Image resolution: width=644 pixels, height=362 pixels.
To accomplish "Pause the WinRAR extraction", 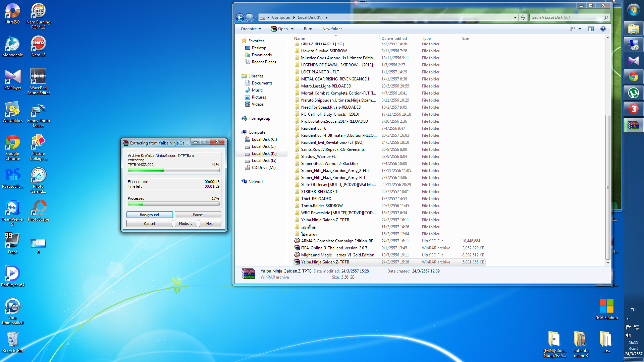I will pyautogui.click(x=198, y=215).
